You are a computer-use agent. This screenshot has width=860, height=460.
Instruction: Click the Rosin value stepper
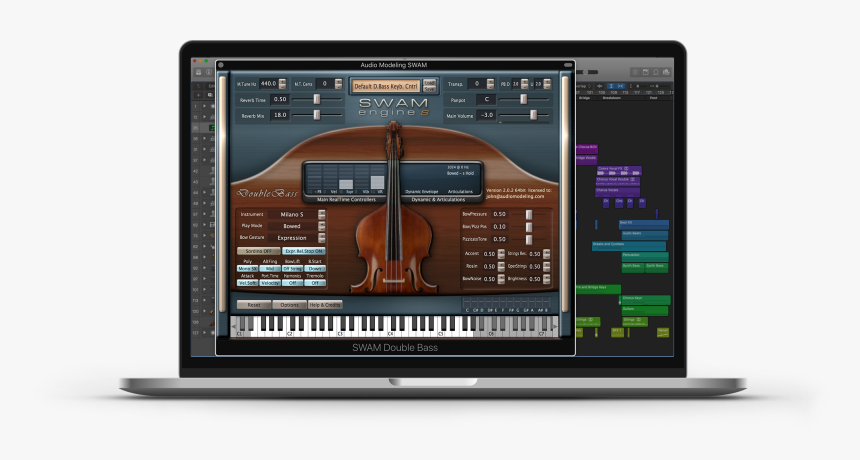click(x=501, y=266)
